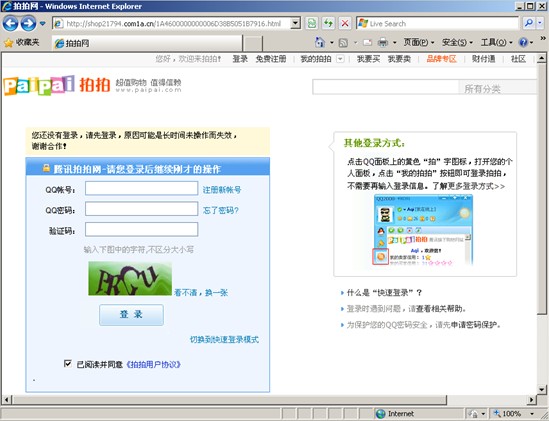
Task: Click the browser Back arrow button
Action: 10,23
